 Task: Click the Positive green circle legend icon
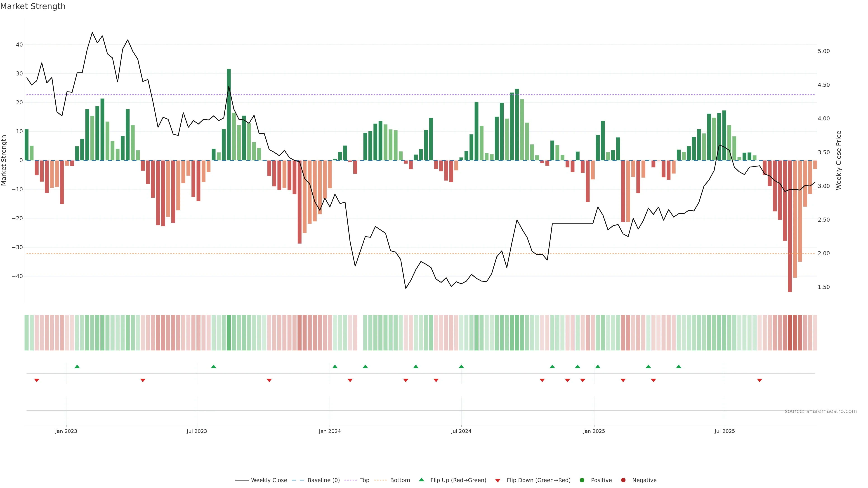(582, 480)
